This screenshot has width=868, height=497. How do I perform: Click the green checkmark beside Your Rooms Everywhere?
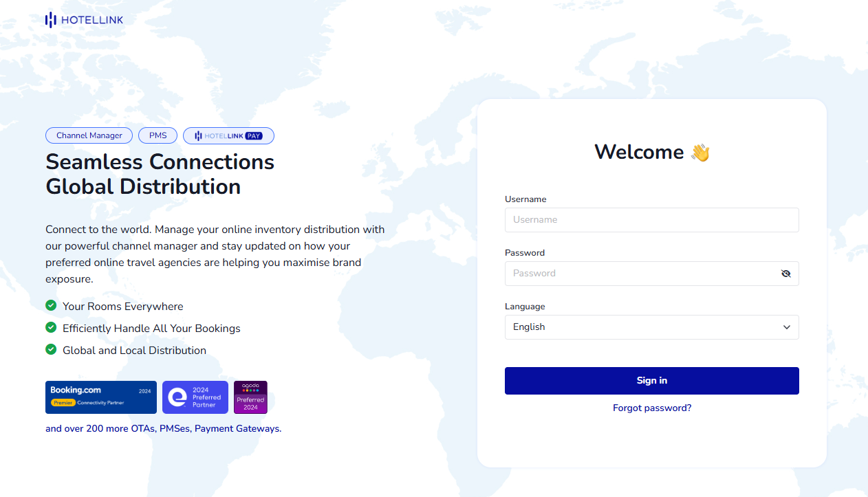pyautogui.click(x=51, y=305)
